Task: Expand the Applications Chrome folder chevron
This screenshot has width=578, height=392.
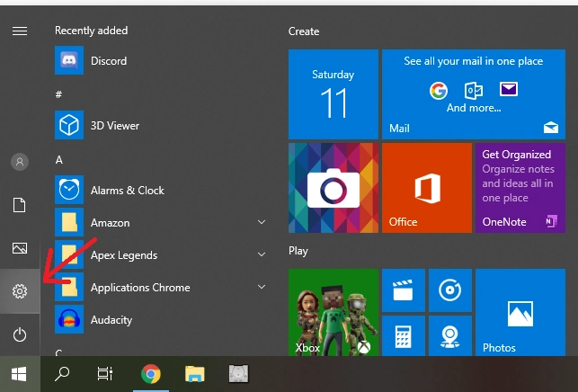Action: point(262,287)
